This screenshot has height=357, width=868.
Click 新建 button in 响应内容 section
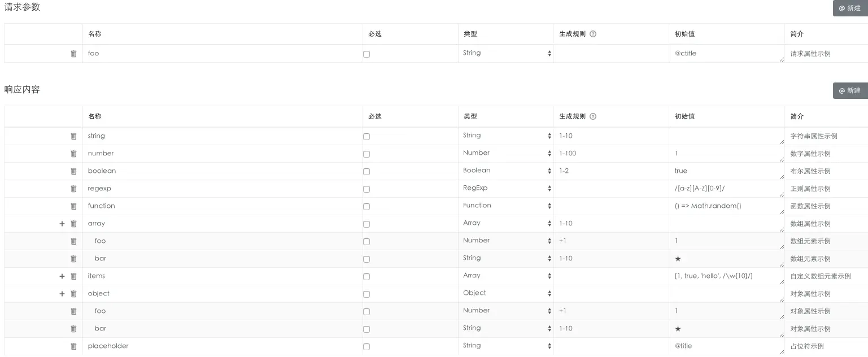click(x=850, y=90)
